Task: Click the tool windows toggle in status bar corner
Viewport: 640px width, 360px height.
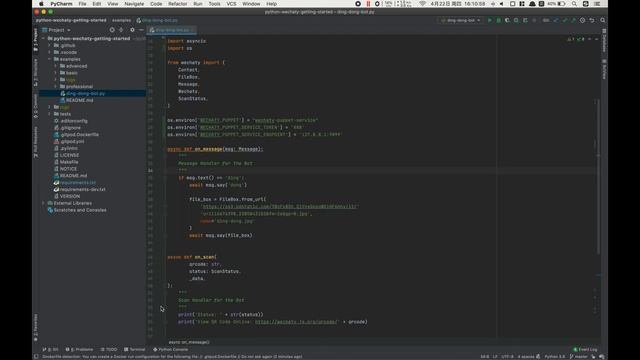Action: tap(36, 356)
